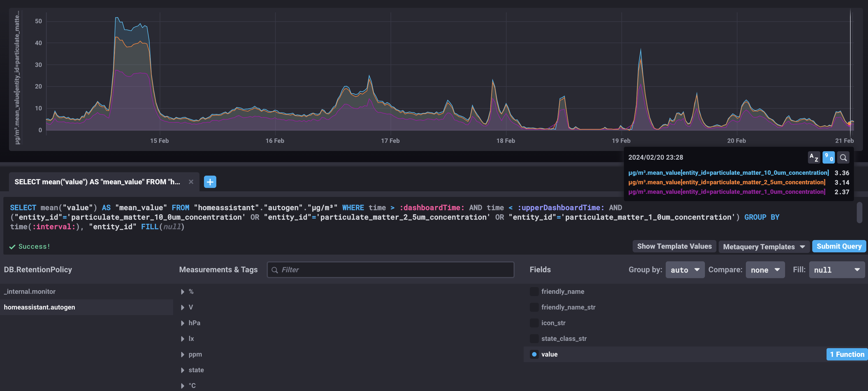The width and height of the screenshot is (868, 391).
Task: Click the Fields column header
Action: click(x=540, y=270)
